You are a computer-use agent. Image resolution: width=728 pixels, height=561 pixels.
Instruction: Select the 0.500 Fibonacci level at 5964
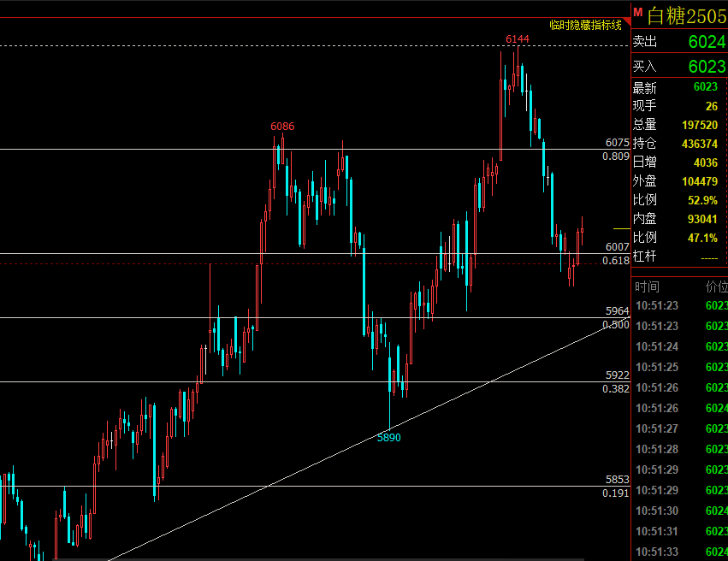(616, 325)
